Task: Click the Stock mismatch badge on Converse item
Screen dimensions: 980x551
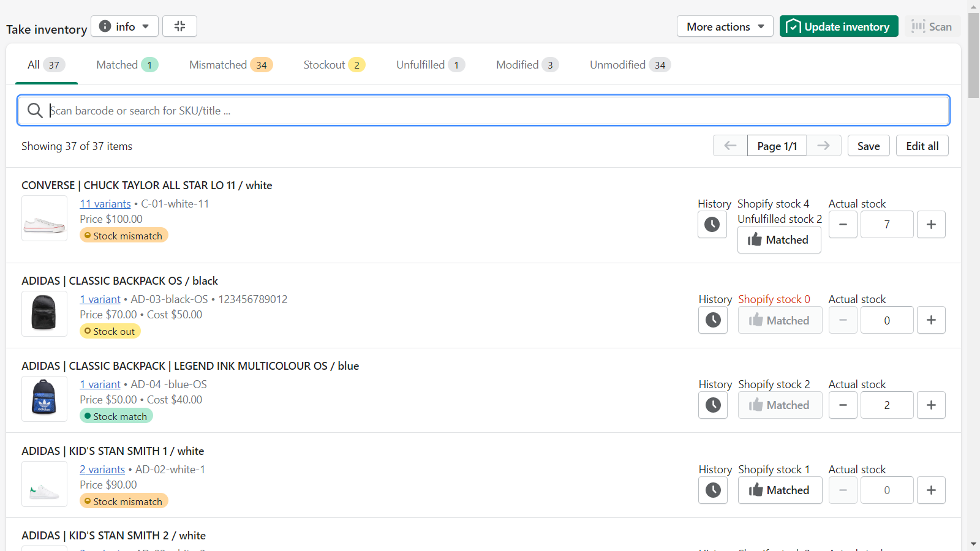Action: tap(124, 235)
